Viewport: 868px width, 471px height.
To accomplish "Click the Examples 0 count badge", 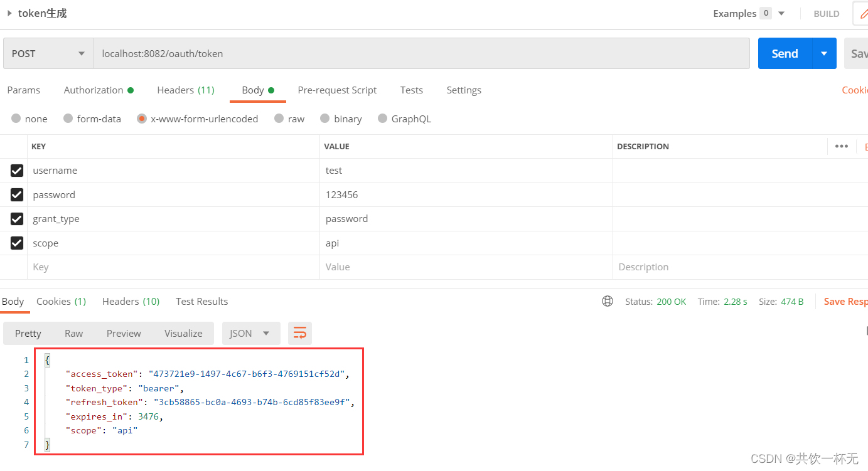I will [x=766, y=13].
